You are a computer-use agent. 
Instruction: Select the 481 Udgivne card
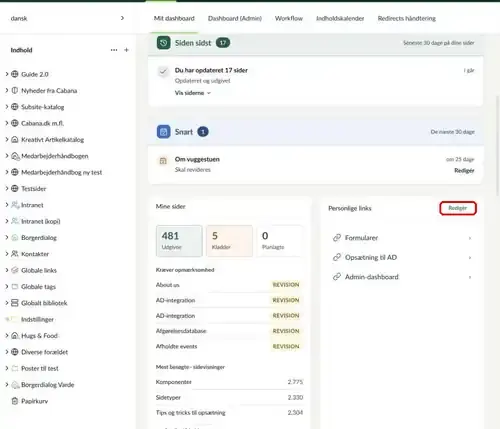(179, 241)
